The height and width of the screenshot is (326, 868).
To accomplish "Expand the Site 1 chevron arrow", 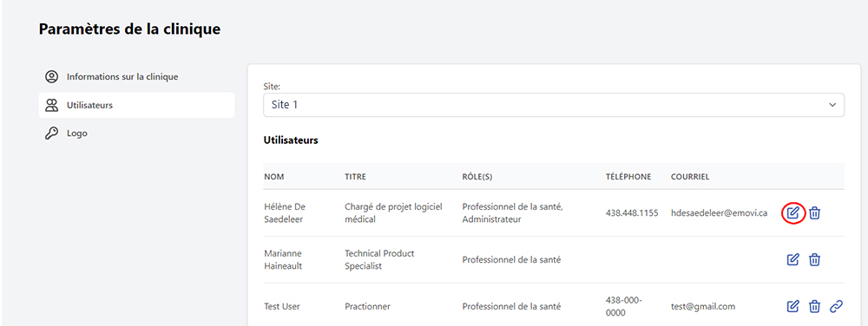I will [x=832, y=105].
